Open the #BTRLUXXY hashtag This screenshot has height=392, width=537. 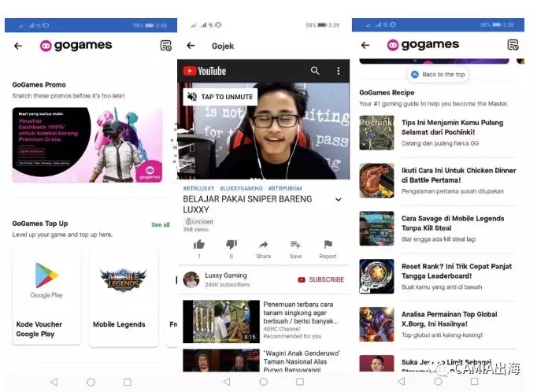pyautogui.click(x=198, y=188)
